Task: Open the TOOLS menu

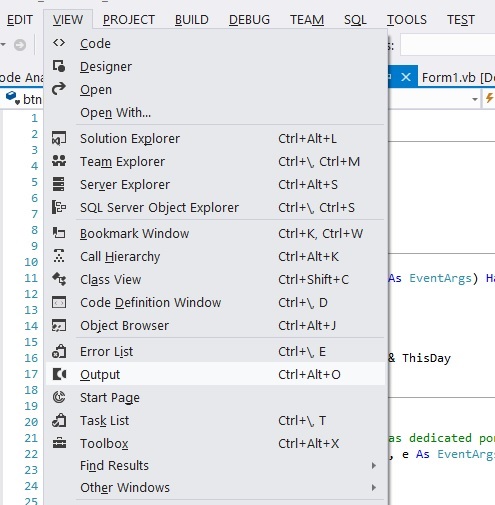Action: point(407,20)
